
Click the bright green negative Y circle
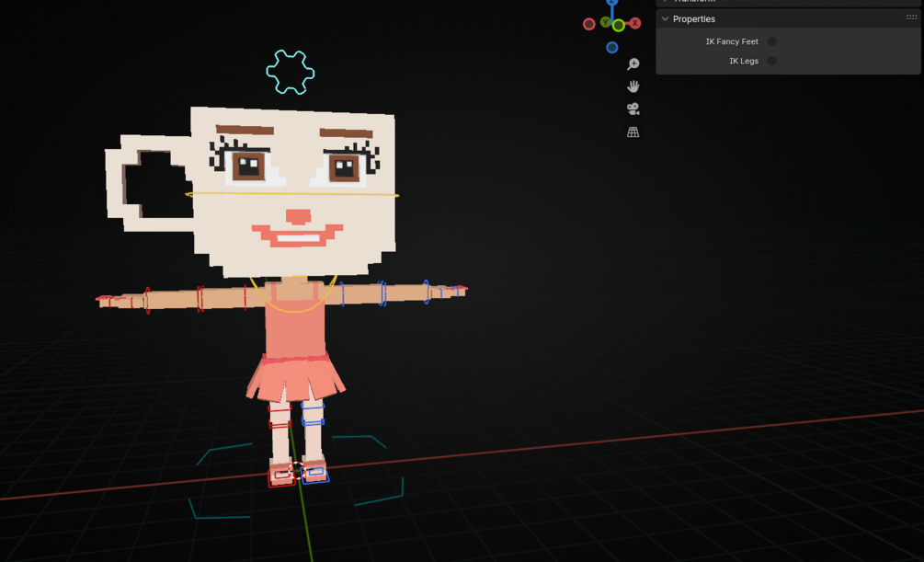pos(618,26)
